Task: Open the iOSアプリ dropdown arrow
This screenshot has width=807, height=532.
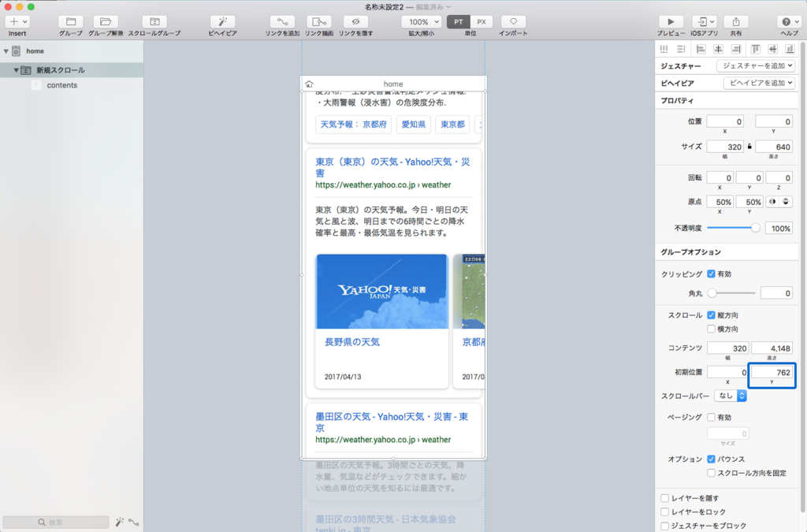Action: [x=712, y=21]
